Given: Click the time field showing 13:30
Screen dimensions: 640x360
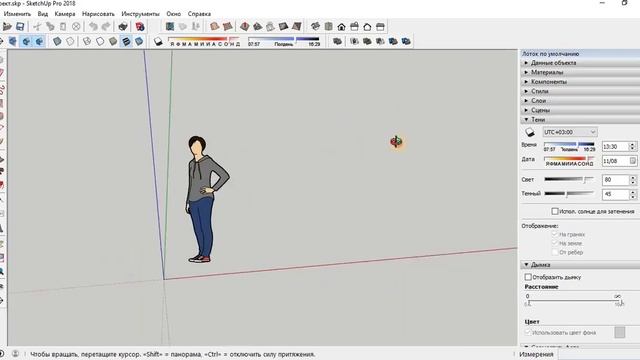Looking at the screenshot, I should pos(616,146).
